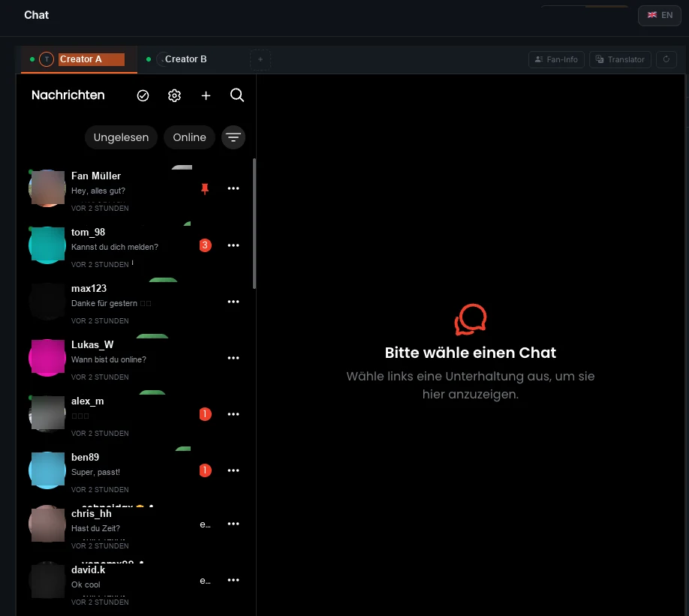Open the filter funnel icon next to Online
Viewport: 689px width, 616px height.
tap(233, 137)
